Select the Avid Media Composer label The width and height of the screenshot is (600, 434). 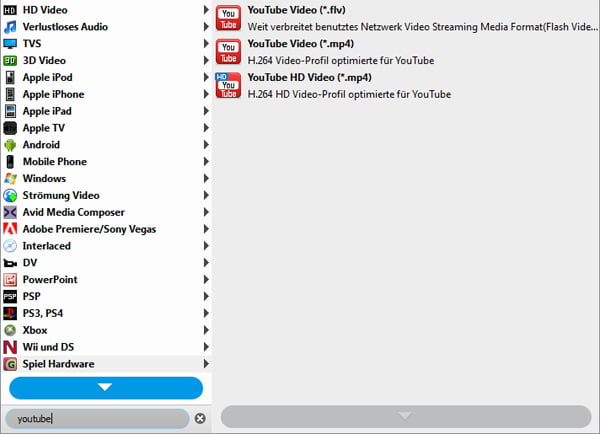(x=74, y=212)
